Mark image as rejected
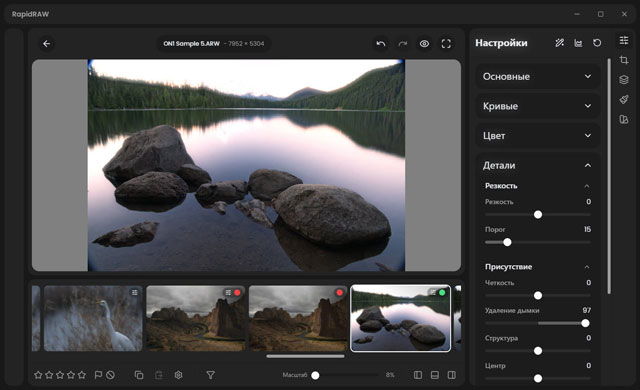640x390 pixels. tap(110, 375)
